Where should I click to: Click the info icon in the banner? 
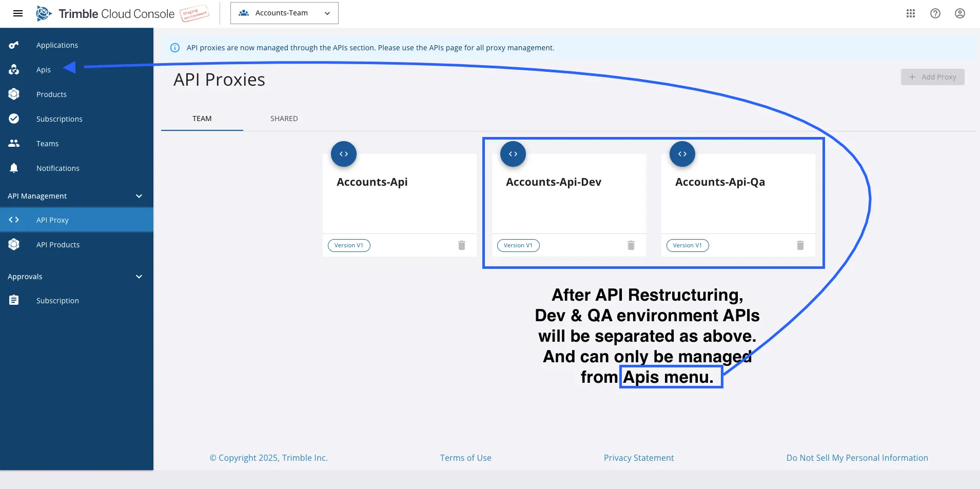coord(175,48)
